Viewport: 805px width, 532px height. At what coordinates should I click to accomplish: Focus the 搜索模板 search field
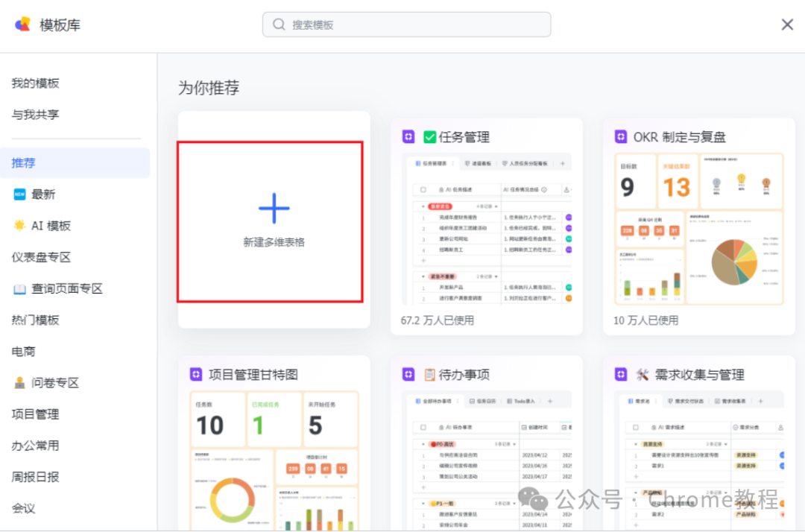tap(407, 25)
